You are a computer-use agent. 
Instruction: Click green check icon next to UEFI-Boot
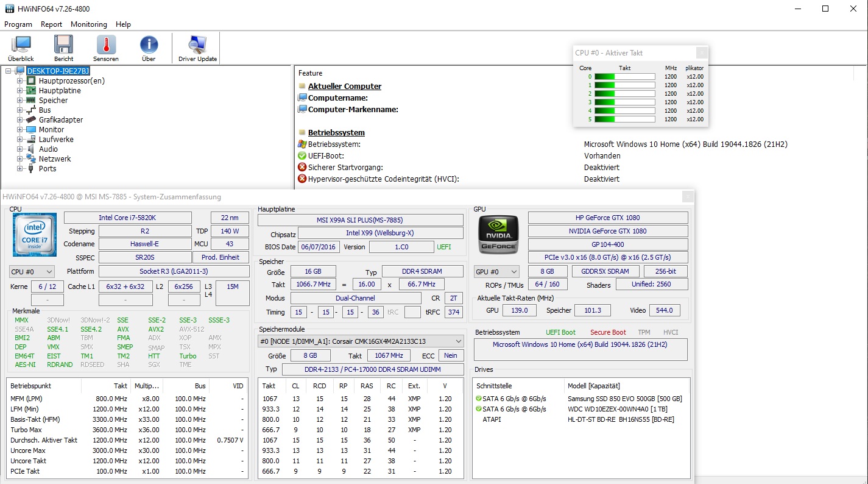(x=302, y=155)
